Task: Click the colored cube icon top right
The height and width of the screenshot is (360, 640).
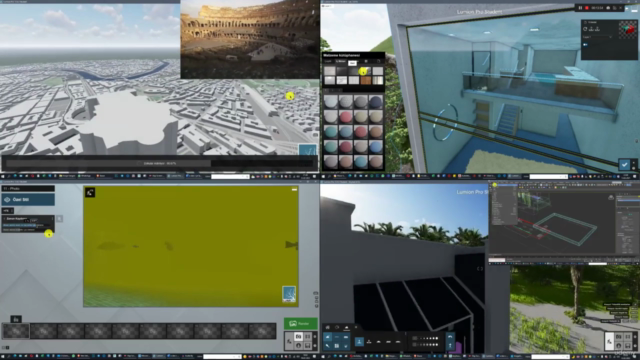Action: (x=627, y=29)
